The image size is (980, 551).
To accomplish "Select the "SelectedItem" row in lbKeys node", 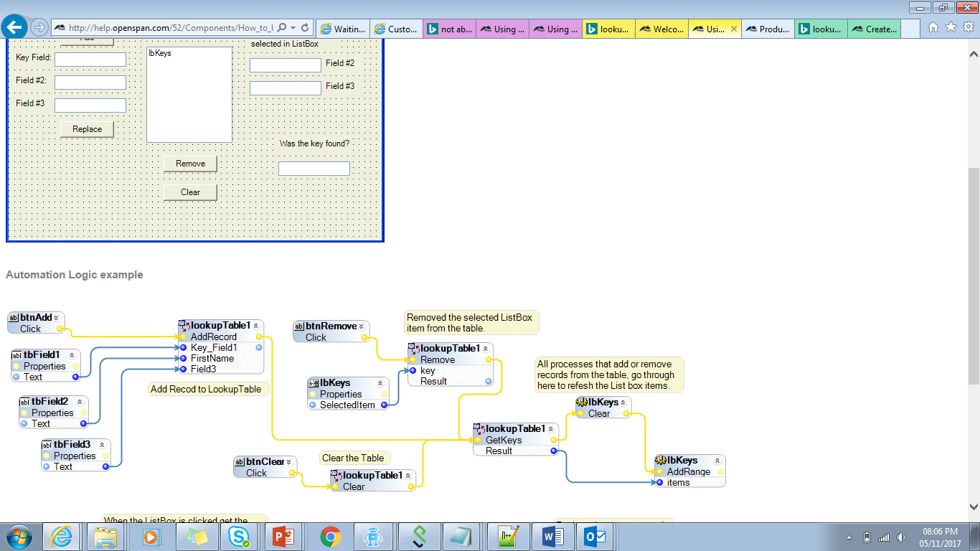I will (349, 405).
